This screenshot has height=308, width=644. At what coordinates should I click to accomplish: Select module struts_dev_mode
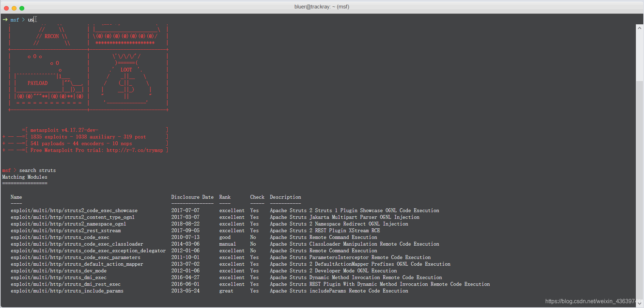click(58, 271)
